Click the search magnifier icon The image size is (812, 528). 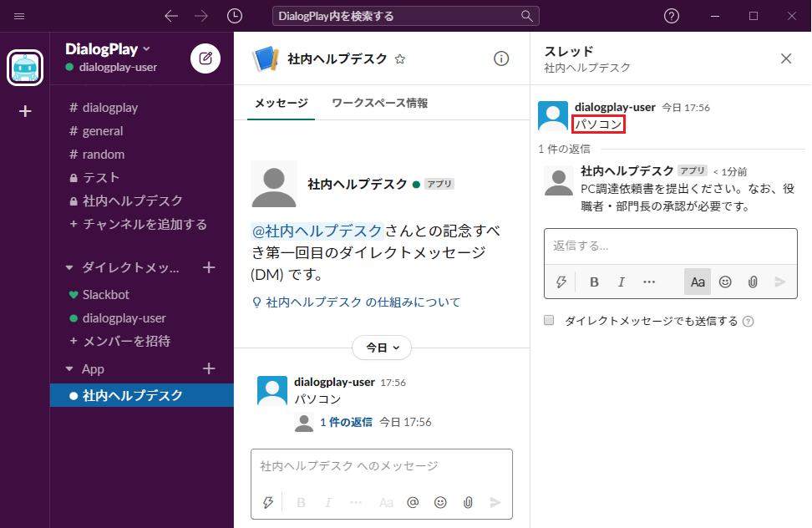pyautogui.click(x=526, y=16)
